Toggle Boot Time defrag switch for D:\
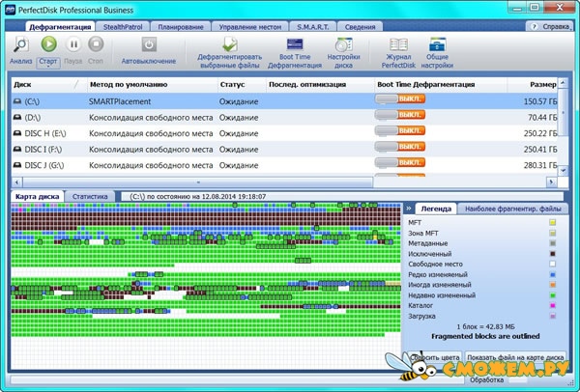 click(x=400, y=115)
